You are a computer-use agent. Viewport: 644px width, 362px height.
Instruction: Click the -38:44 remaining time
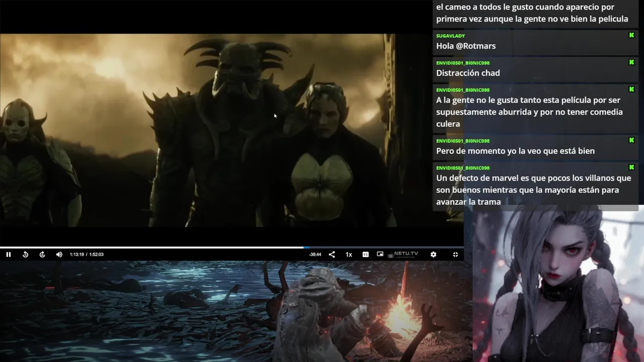tap(315, 254)
